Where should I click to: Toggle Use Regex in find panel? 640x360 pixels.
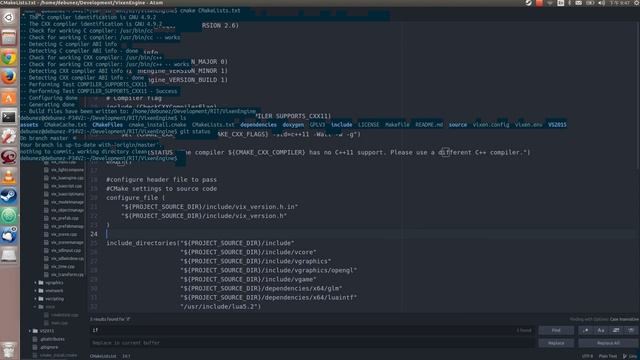pyautogui.click(x=586, y=330)
